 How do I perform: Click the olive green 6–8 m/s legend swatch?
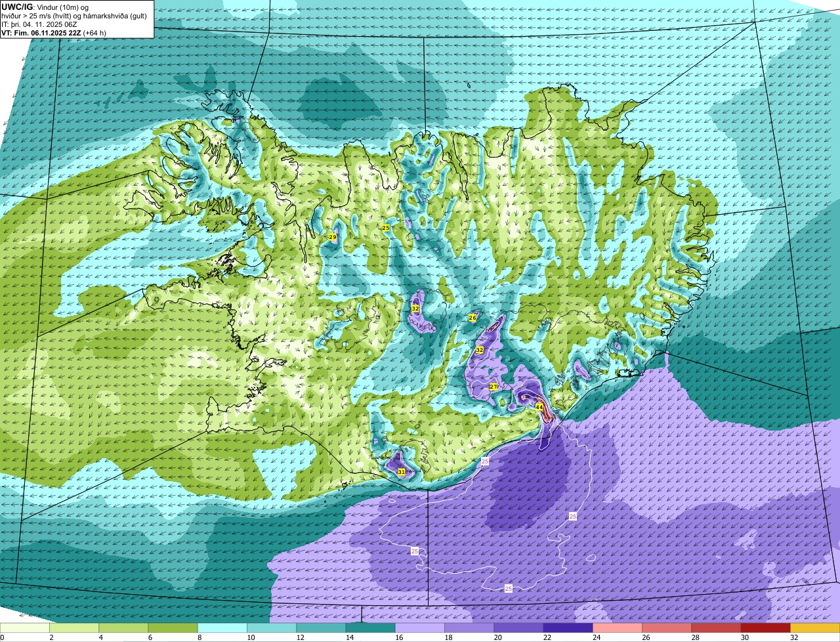(x=173, y=628)
